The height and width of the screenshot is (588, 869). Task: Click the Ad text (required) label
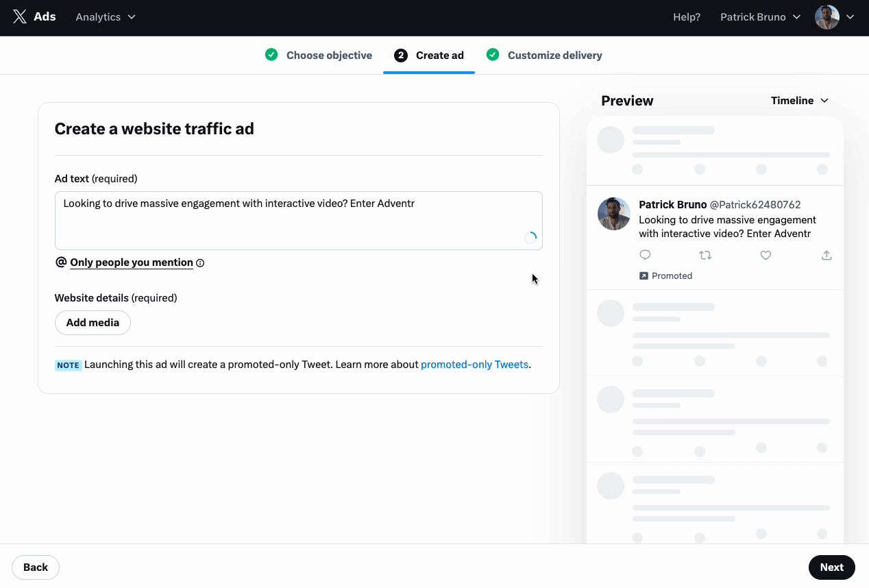(96, 179)
